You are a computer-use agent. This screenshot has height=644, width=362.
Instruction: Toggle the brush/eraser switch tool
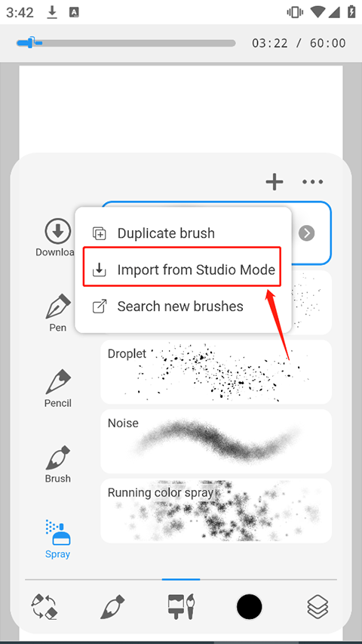tap(44, 606)
